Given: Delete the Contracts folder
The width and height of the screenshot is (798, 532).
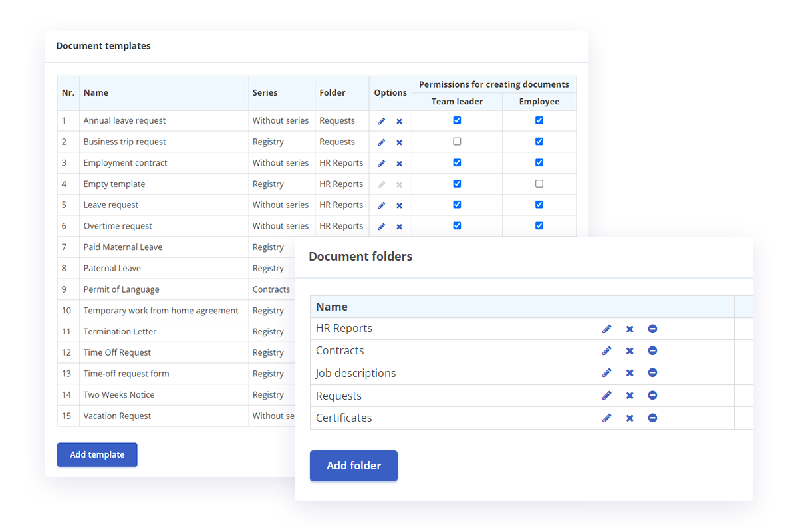Looking at the screenshot, I should (630, 351).
